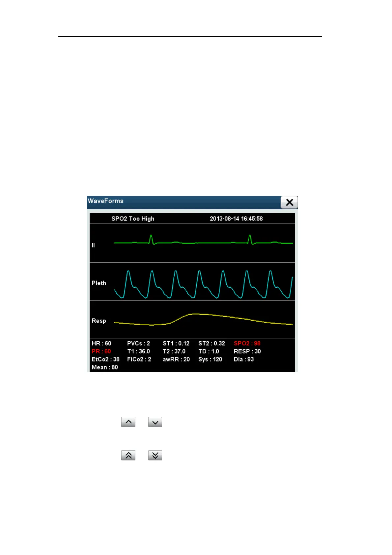Click the 'RESP : 30' value
The image size is (392, 555).
coord(247,351)
